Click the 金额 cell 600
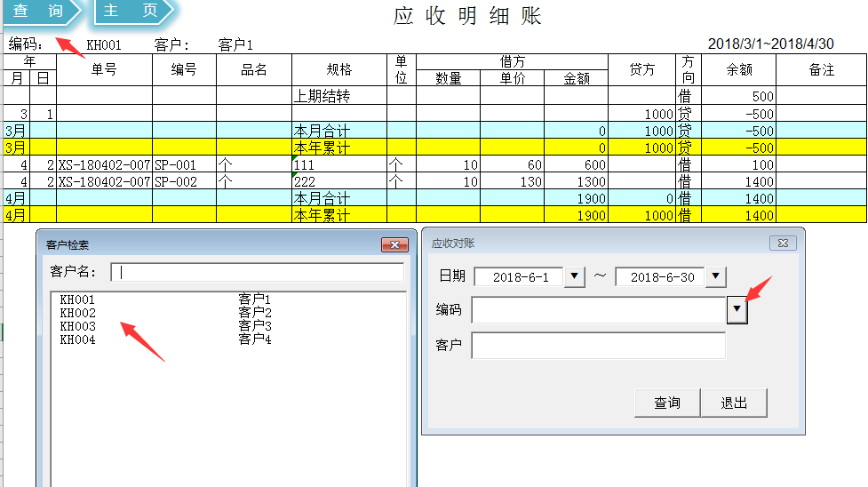Image resolution: width=868 pixels, height=487 pixels. pos(576,164)
